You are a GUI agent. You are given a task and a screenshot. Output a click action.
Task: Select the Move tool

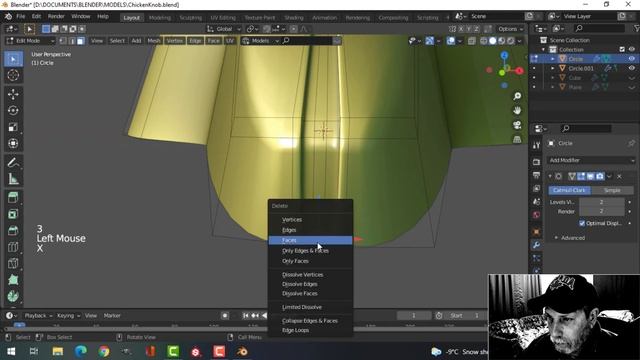point(13,94)
